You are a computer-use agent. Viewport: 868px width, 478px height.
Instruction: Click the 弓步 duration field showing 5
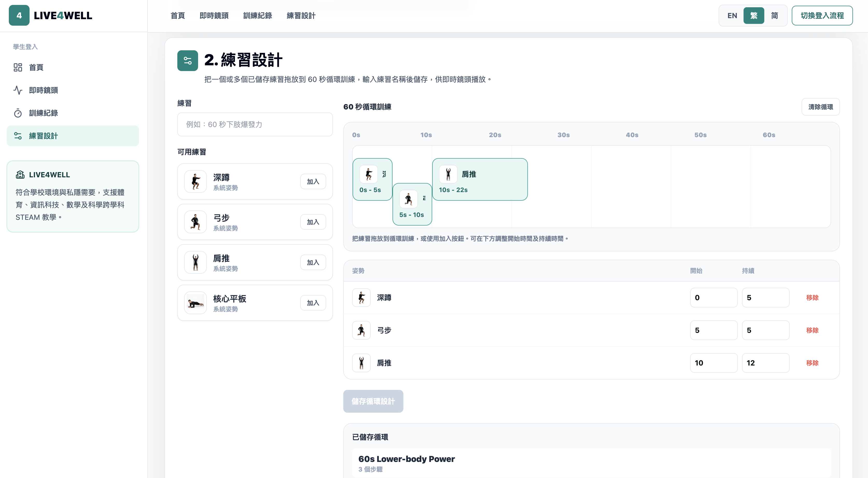coord(766,331)
